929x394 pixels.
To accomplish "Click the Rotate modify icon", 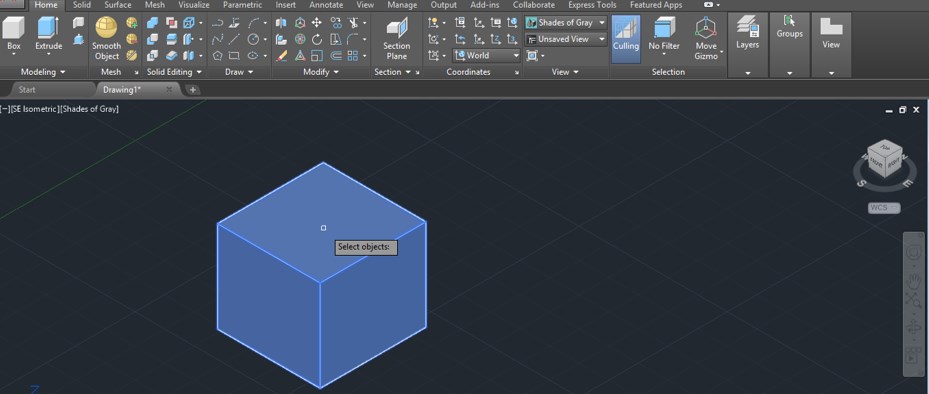I will point(317,40).
